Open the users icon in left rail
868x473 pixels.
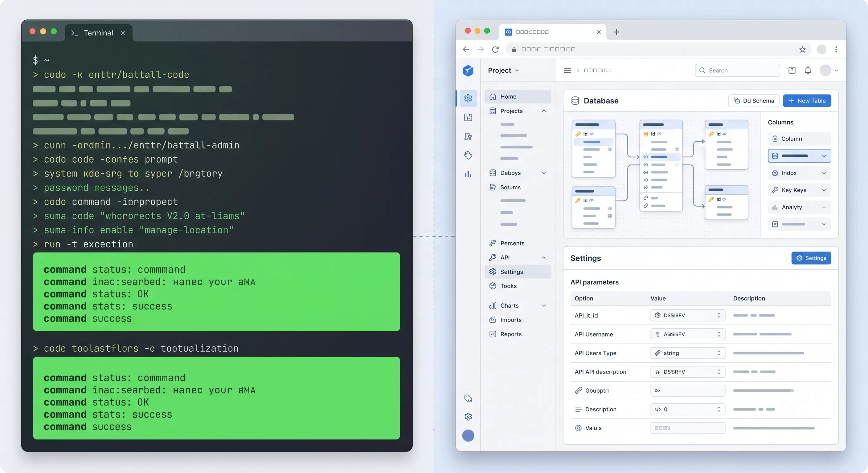click(468, 136)
